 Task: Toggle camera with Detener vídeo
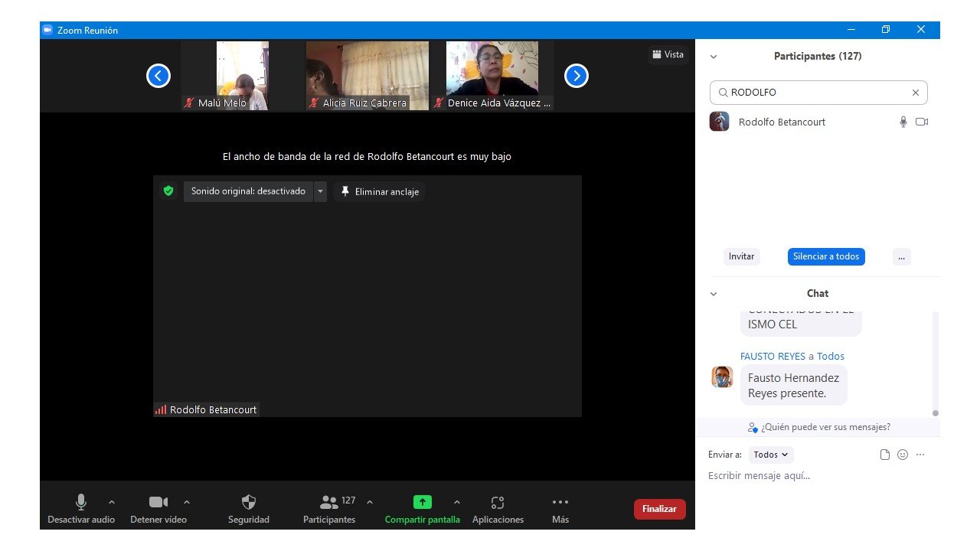(158, 503)
